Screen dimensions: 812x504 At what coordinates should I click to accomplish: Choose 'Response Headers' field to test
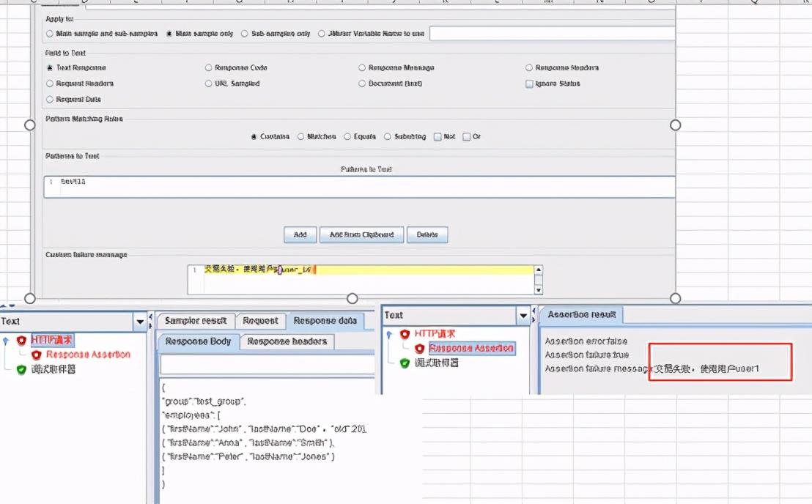coord(528,68)
